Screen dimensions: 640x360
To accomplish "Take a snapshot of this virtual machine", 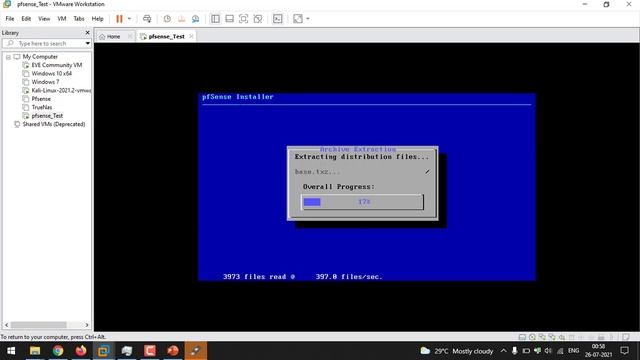I will [167, 19].
